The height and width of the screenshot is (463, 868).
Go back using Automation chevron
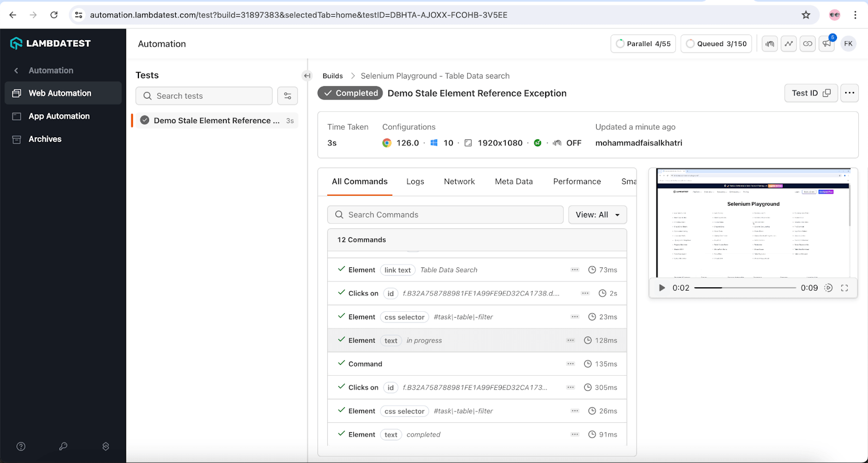16,70
